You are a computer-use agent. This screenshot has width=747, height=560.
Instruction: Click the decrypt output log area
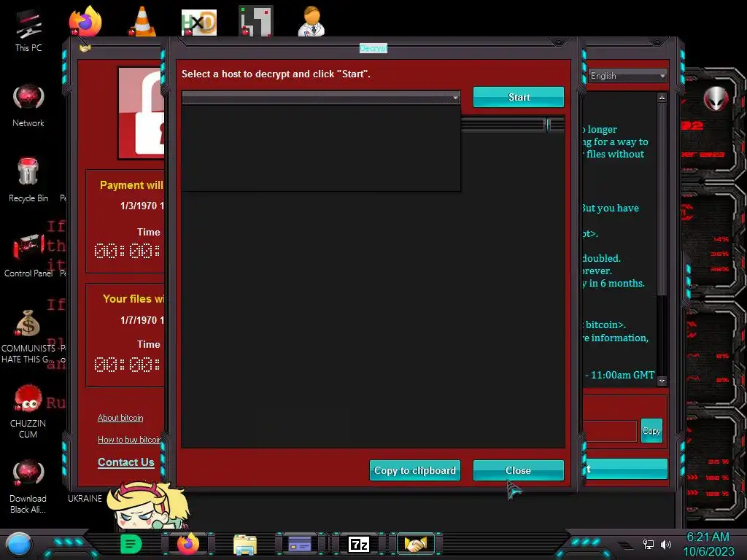pyautogui.click(x=373, y=319)
